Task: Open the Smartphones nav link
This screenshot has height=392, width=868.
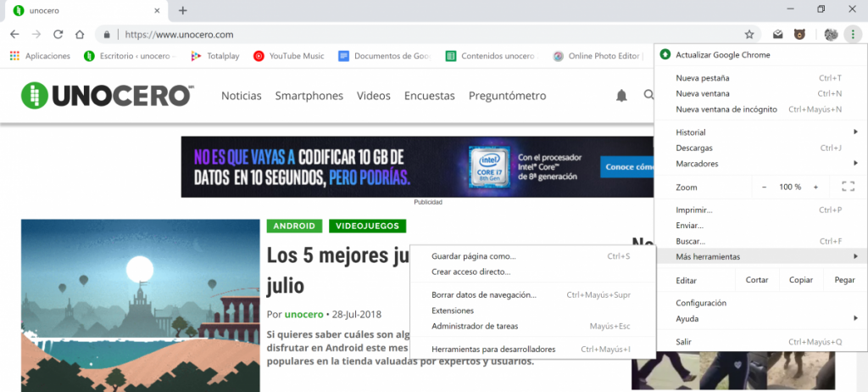Action: (x=309, y=96)
